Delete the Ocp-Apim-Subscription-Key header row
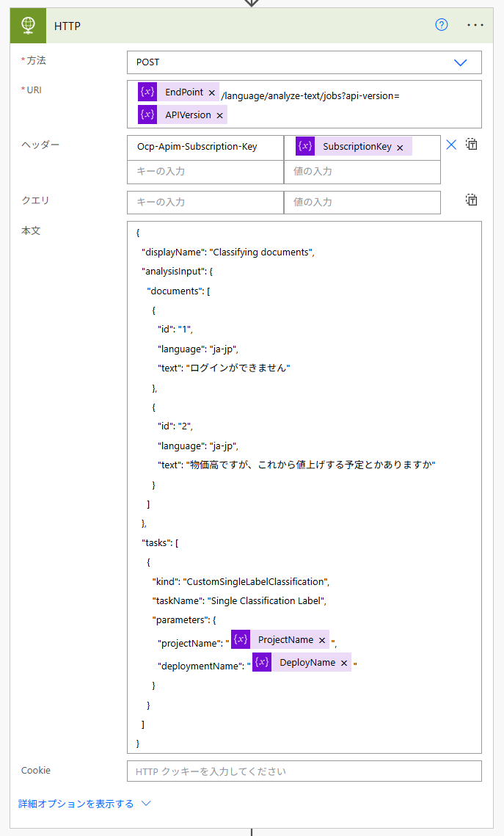This screenshot has width=504, height=836. 450,145
